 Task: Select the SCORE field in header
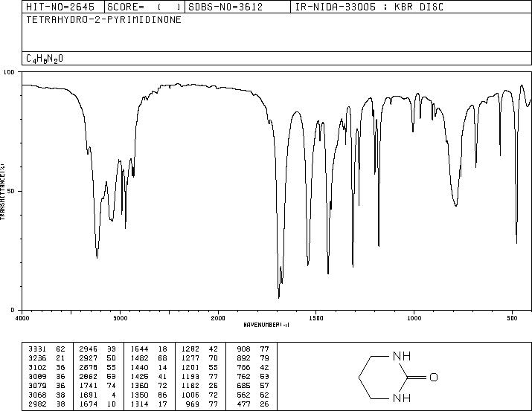pyautogui.click(x=144, y=7)
